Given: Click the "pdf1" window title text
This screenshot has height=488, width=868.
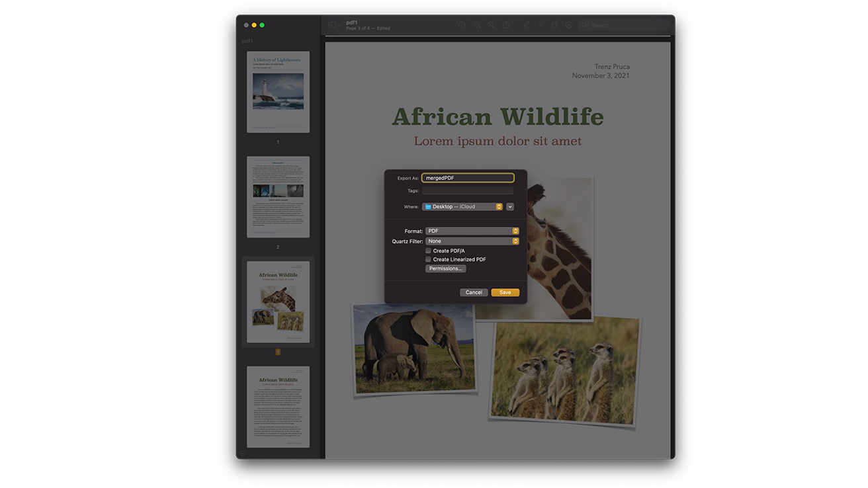Looking at the screenshot, I should click(x=352, y=22).
